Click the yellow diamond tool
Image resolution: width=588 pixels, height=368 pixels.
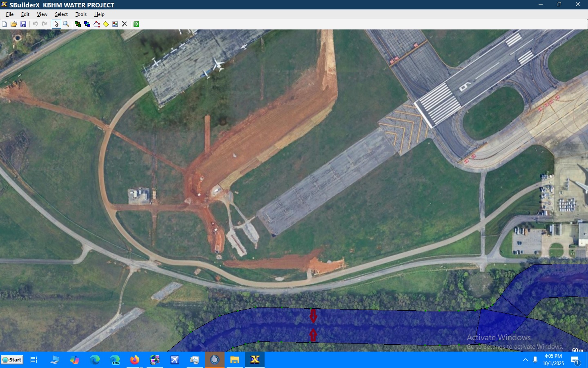pos(106,25)
